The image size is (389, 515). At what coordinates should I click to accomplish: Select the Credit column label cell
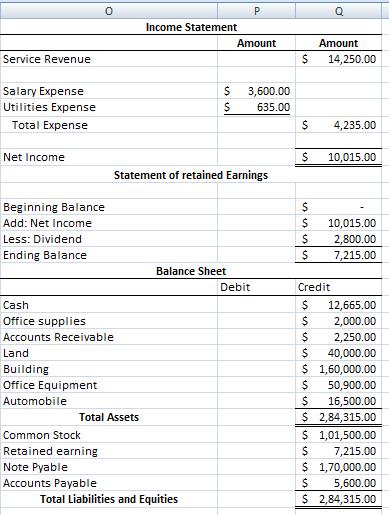[x=338, y=287]
